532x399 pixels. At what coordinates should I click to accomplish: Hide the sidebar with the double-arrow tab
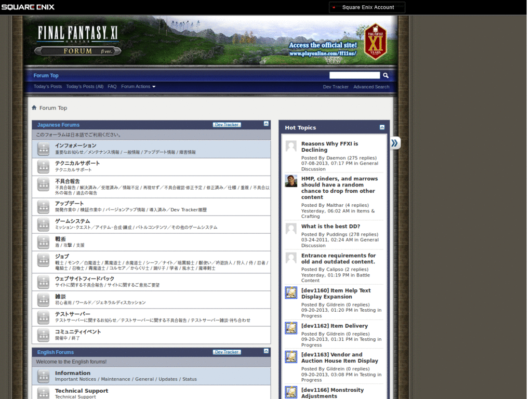[395, 143]
